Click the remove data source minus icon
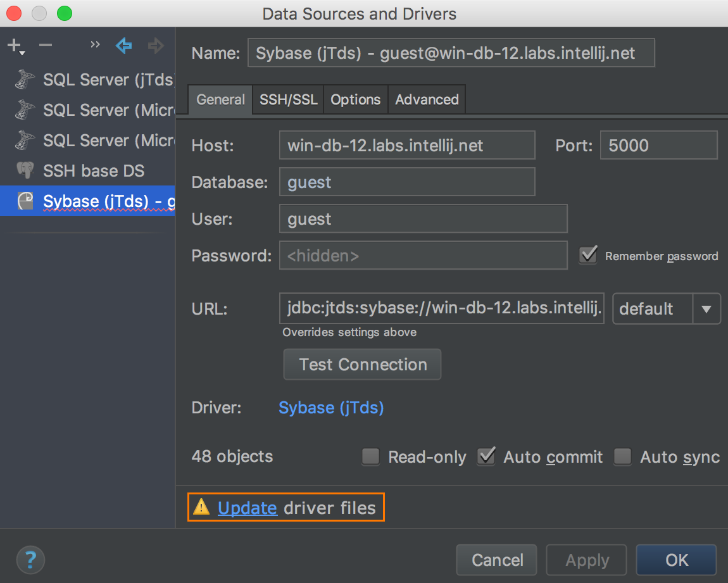Screen dimensions: 728x583 (x=46, y=45)
